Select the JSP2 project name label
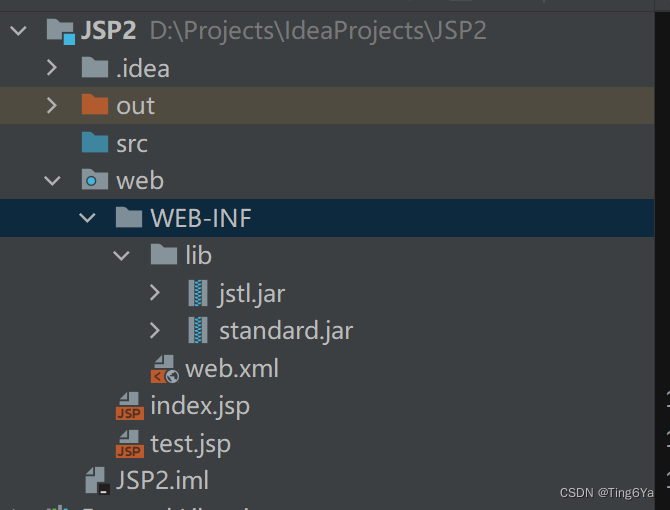This screenshot has width=670, height=510. click(x=109, y=30)
